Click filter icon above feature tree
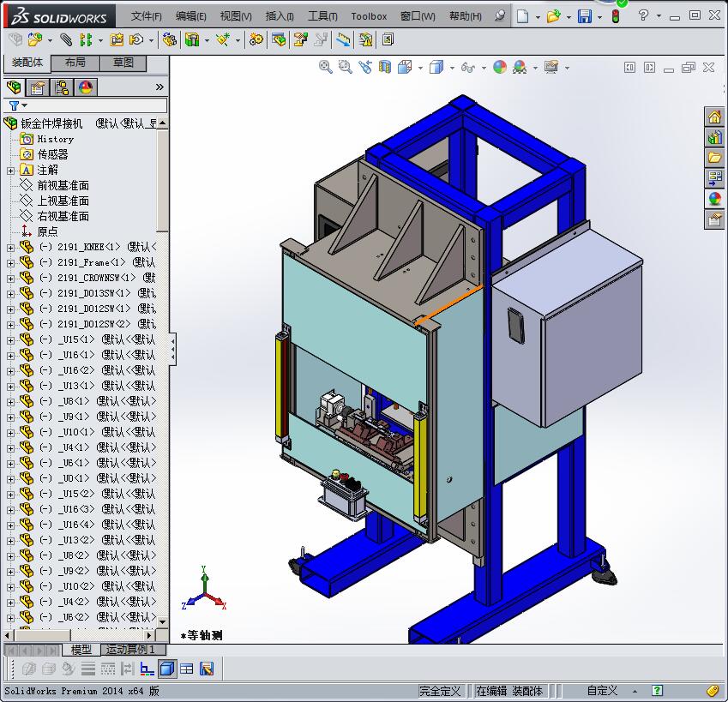Viewport: 728px width, 702px height. click(15, 105)
